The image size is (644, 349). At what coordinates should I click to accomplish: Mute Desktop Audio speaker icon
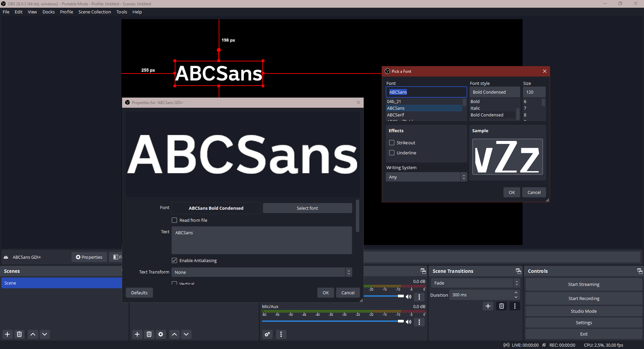[x=409, y=297]
